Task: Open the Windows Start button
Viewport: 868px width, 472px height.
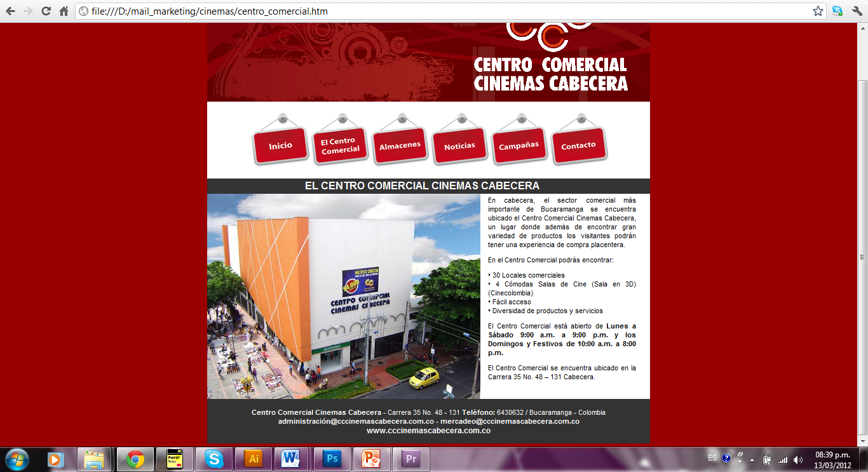Action: [17, 459]
